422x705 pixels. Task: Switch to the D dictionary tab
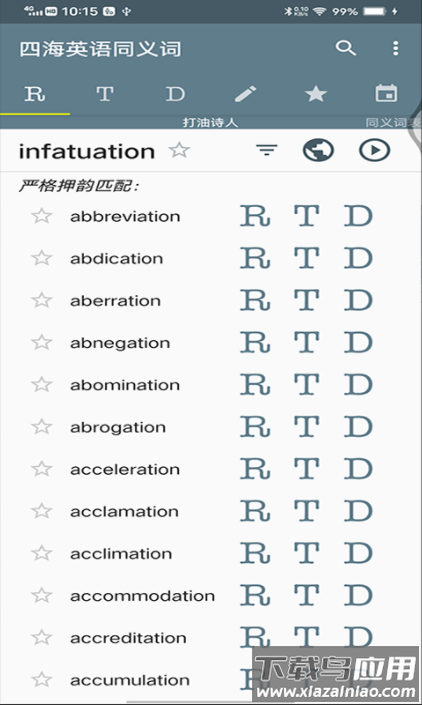point(175,94)
